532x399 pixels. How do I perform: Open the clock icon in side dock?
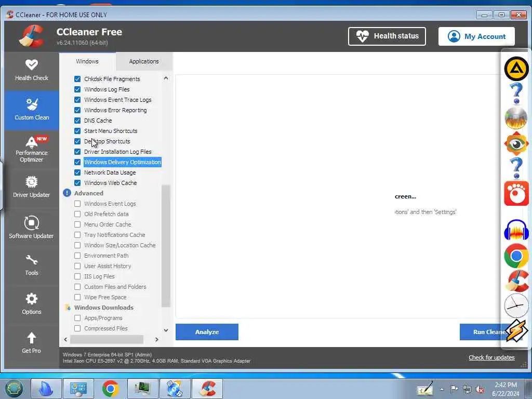click(516, 305)
